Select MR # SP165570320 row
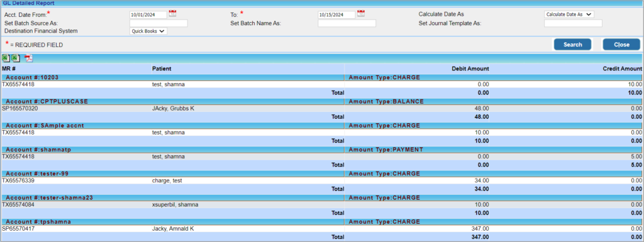This screenshot has height=242, width=644. 322,109
